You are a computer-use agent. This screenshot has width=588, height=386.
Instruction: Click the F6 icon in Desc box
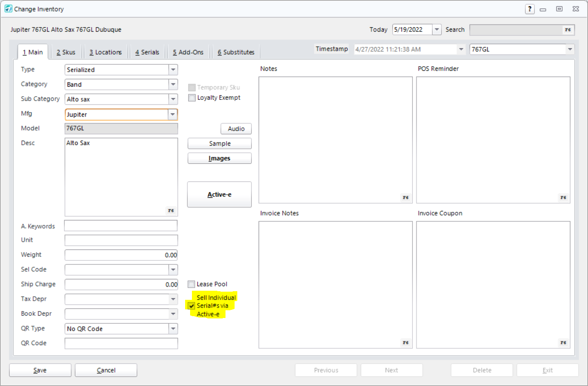coord(171,210)
